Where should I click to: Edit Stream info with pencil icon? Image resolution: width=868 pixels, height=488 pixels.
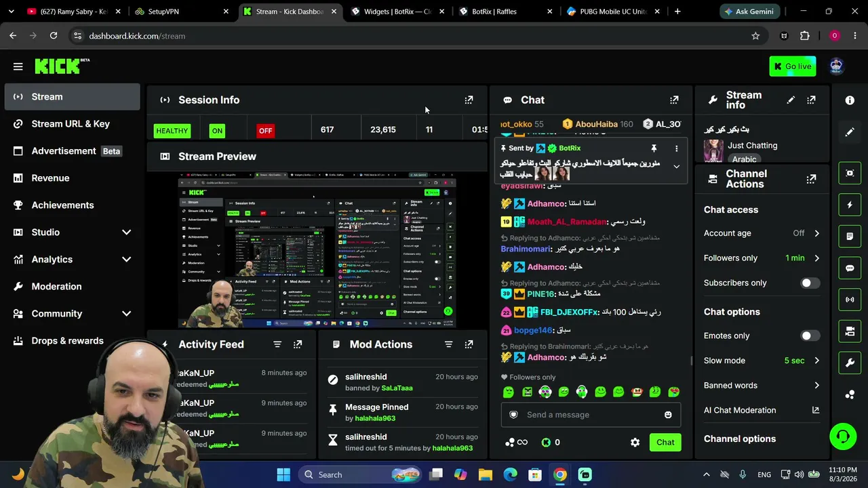tap(791, 100)
